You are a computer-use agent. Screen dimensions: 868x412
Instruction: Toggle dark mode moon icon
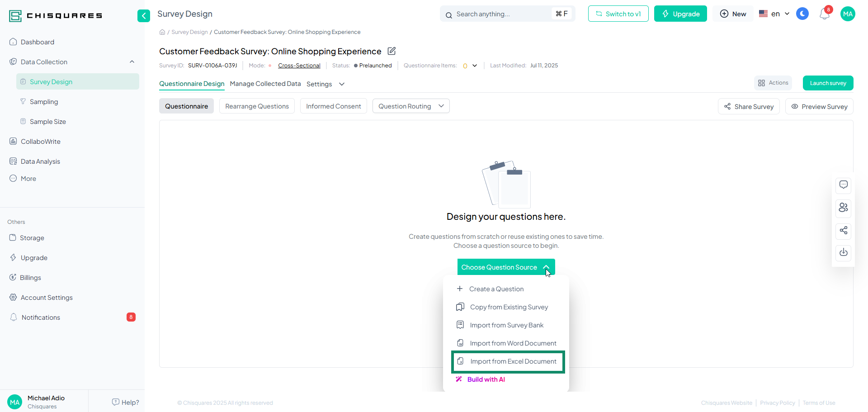coord(802,14)
